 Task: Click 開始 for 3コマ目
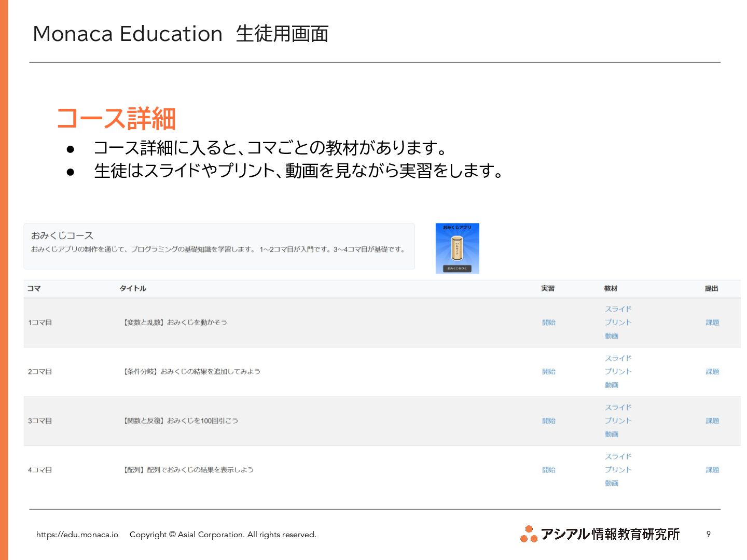(548, 421)
